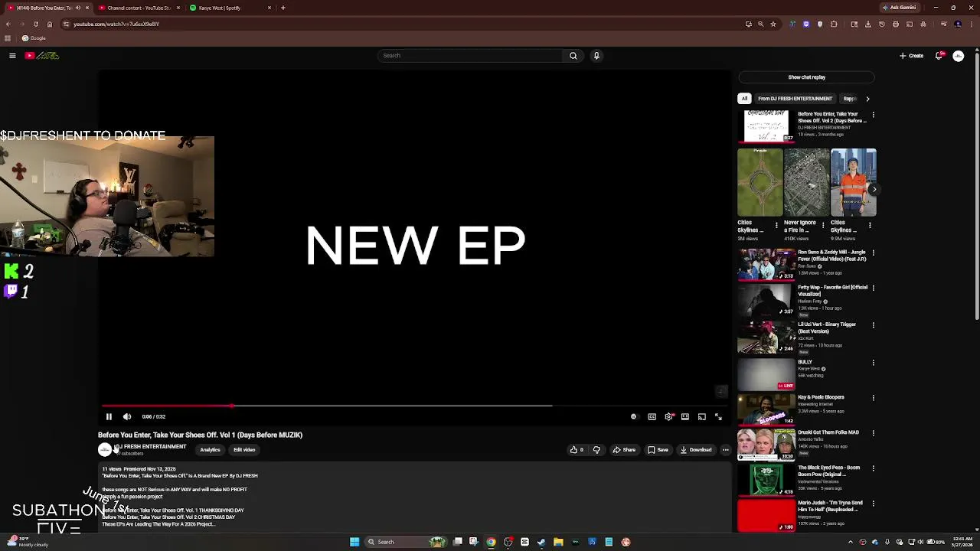This screenshot has width=980, height=551.
Task: Select the From DJ FRESH ENTERTAINMENT chip
Action: pyautogui.click(x=795, y=99)
